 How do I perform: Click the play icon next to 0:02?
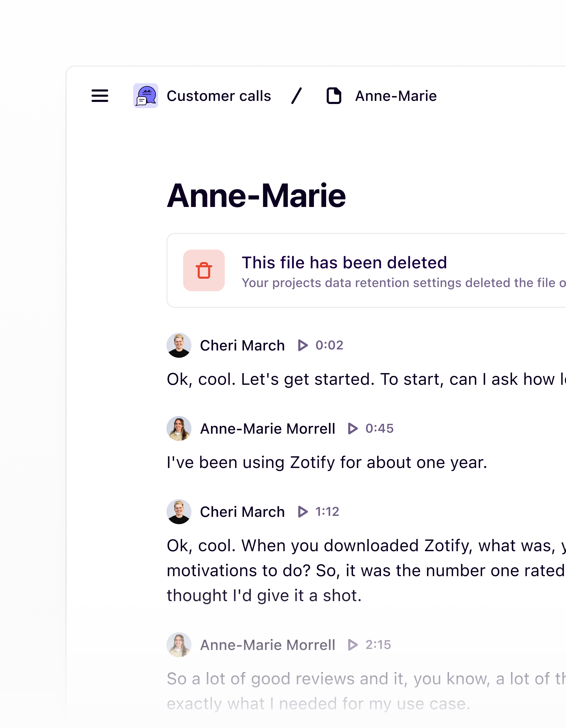(x=303, y=345)
